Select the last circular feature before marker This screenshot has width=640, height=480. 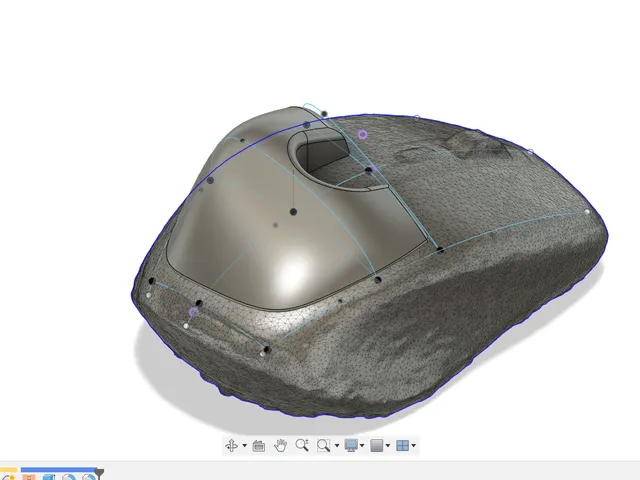(x=89, y=477)
